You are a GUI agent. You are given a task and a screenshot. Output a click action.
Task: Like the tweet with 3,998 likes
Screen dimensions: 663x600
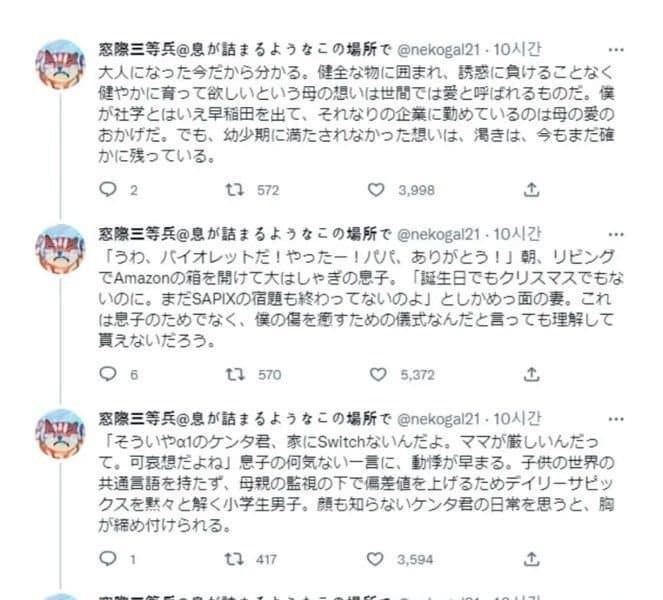[x=376, y=188]
